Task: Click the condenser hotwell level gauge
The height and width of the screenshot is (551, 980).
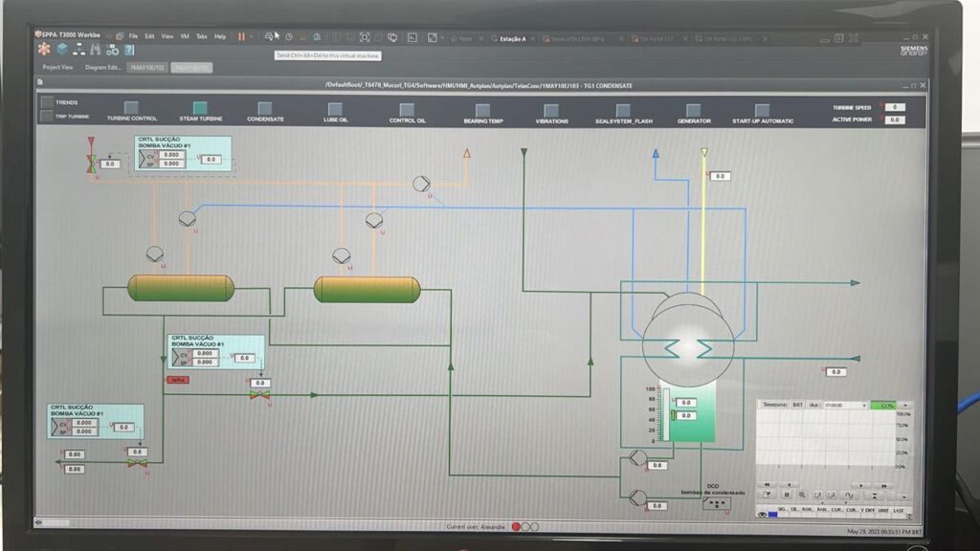Action: pos(665,414)
